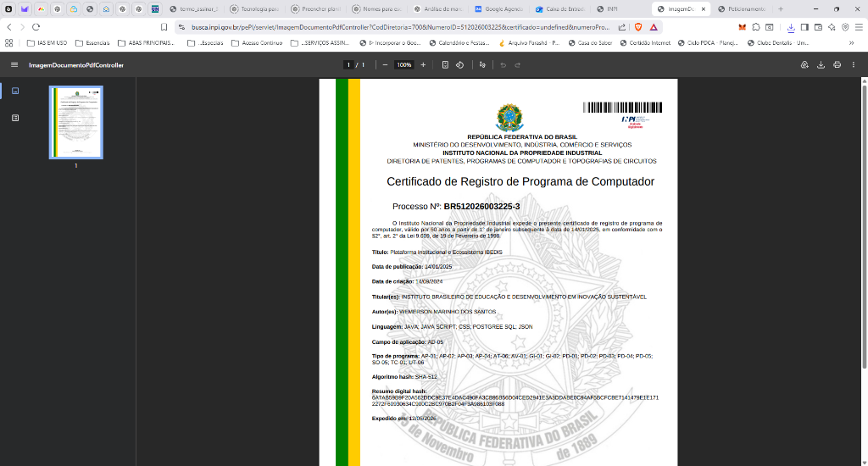Open the extensions puzzle icon
868x466 pixels.
(756, 26)
